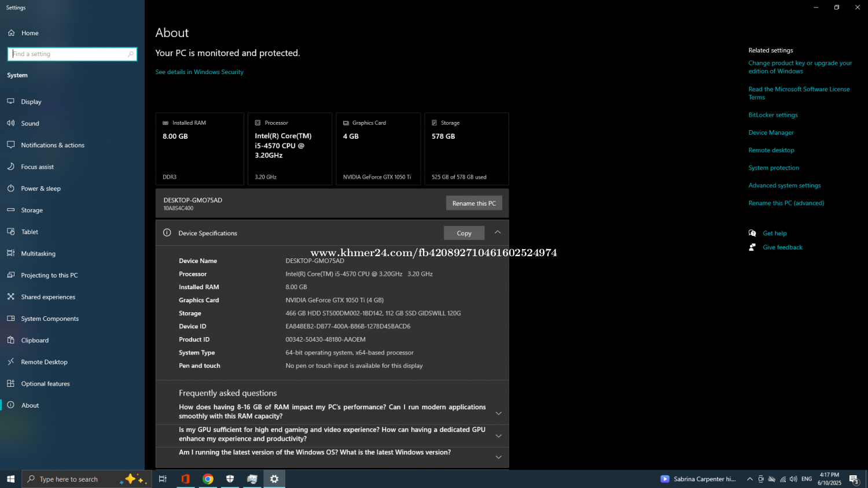The height and width of the screenshot is (488, 868).
Task: Open the Sabrina Carpenter media taskbar item
Action: coord(698,479)
